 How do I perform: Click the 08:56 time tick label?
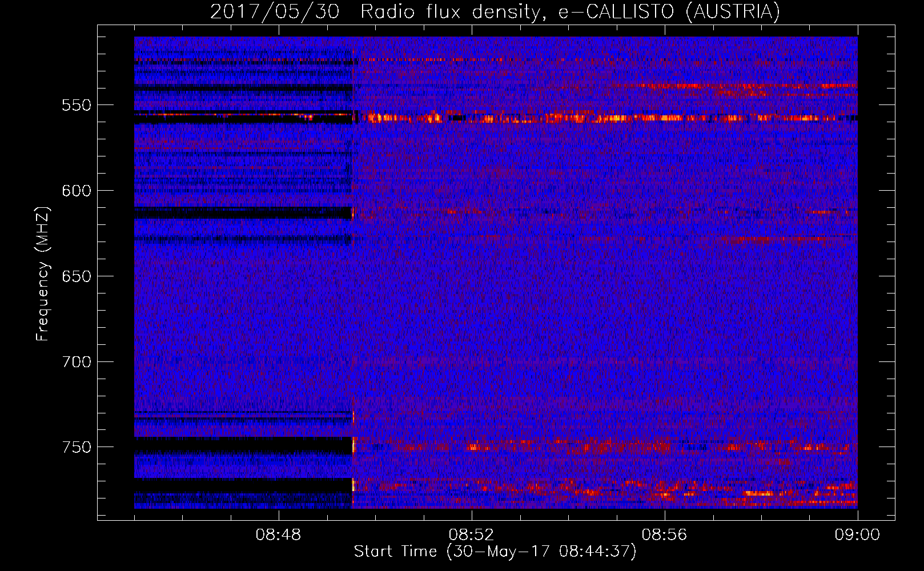[x=664, y=535]
